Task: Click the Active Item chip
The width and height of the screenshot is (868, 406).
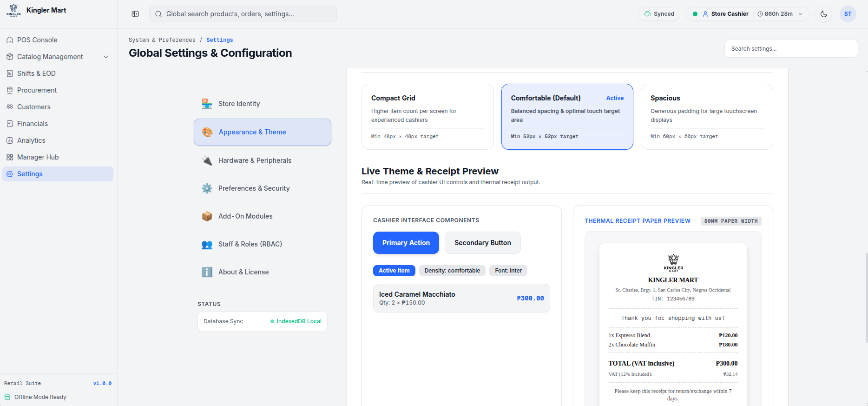Action: pyautogui.click(x=394, y=271)
